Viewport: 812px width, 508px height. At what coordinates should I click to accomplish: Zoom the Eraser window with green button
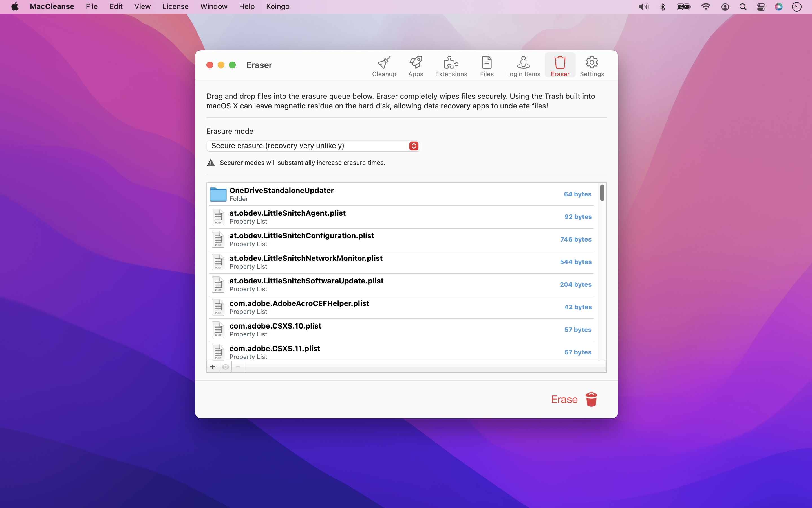232,65
